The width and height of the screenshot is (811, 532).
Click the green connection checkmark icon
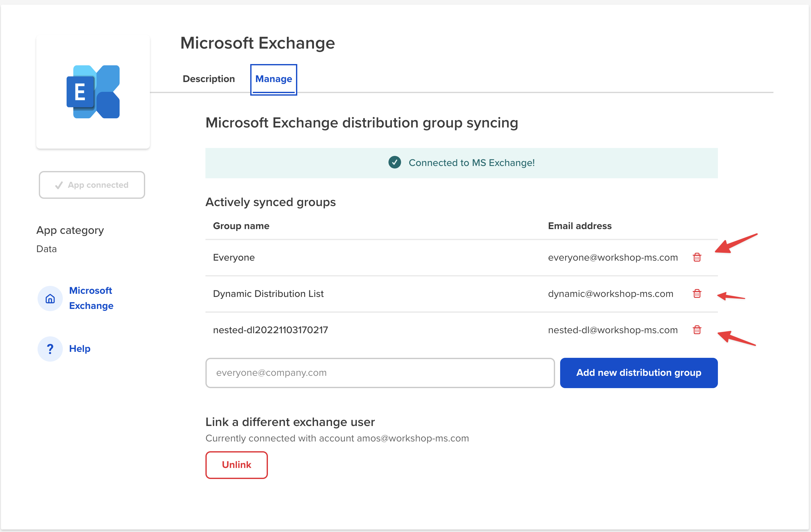point(394,163)
